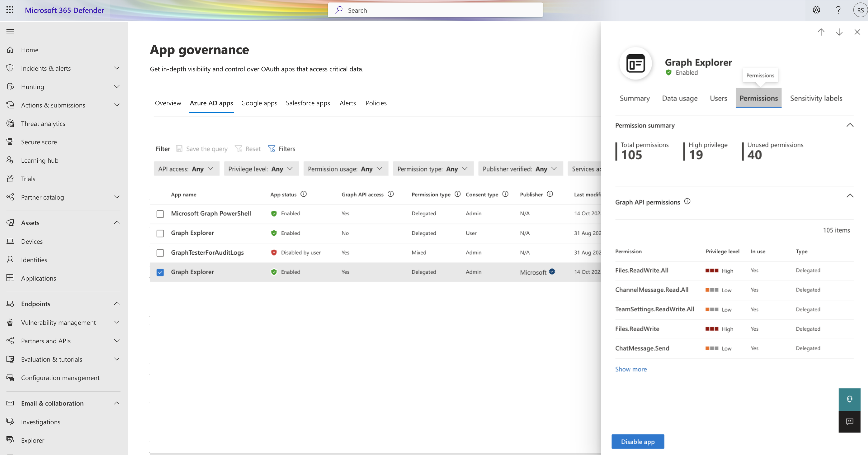Click the Vulnerability management sidebar icon
The height and width of the screenshot is (455, 868).
tap(10, 322)
